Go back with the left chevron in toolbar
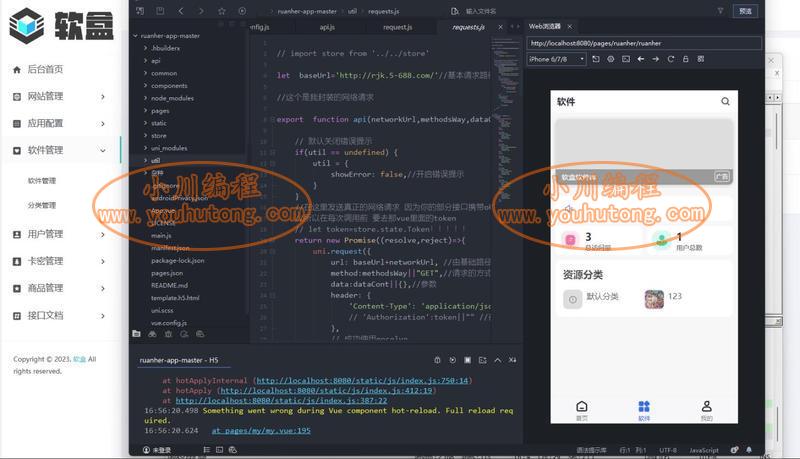 [x=181, y=11]
